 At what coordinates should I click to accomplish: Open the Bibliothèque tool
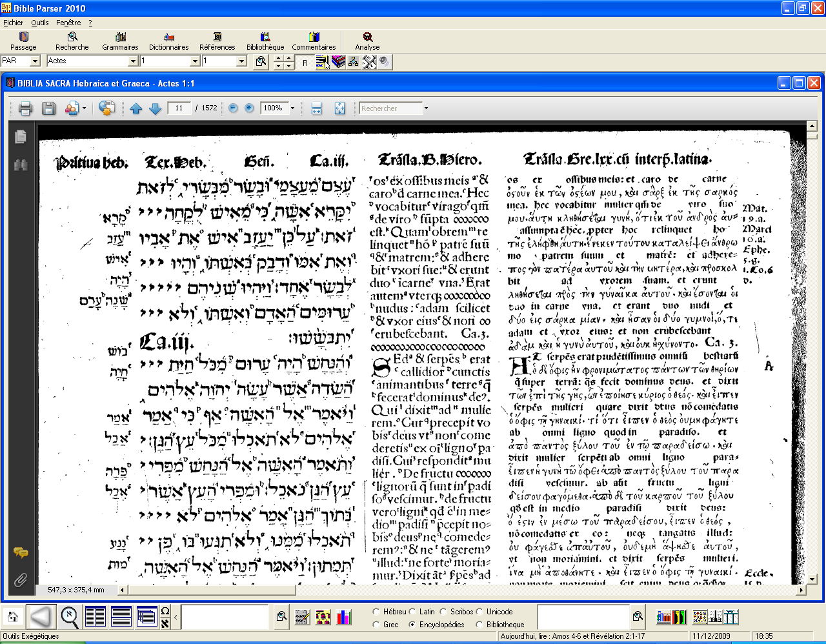[x=265, y=41]
